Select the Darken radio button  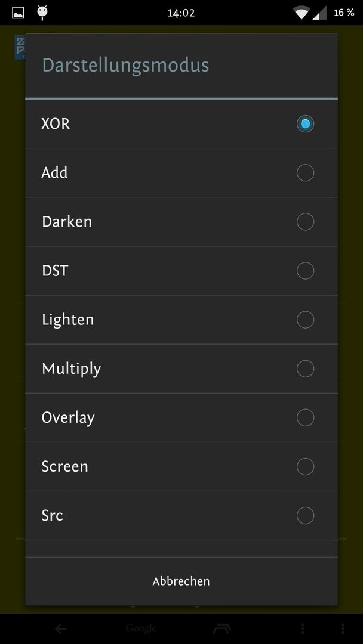306,222
